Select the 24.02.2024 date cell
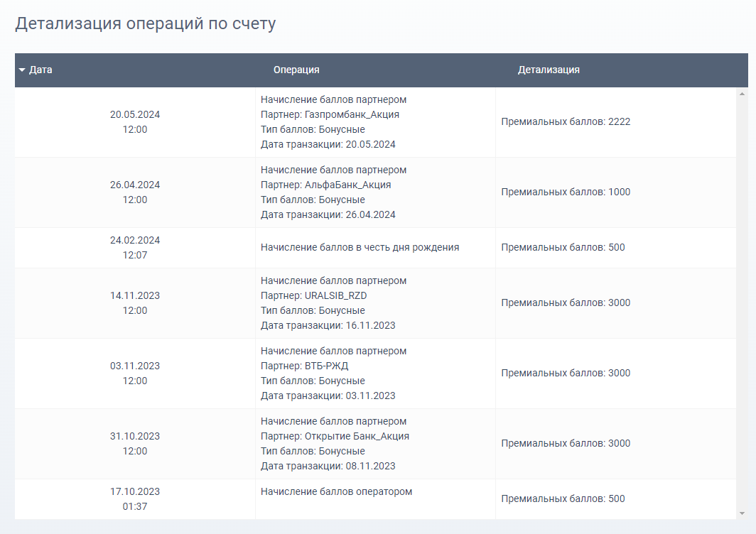Image resolution: width=756 pixels, height=534 pixels. tap(135, 248)
